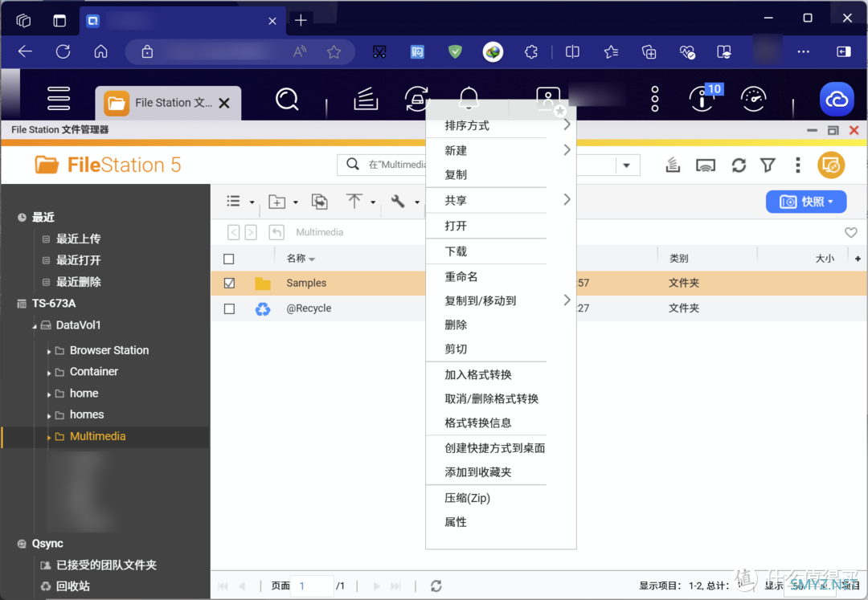Open File Station background tasks icon
This screenshot has height=600, width=868.
(x=673, y=165)
